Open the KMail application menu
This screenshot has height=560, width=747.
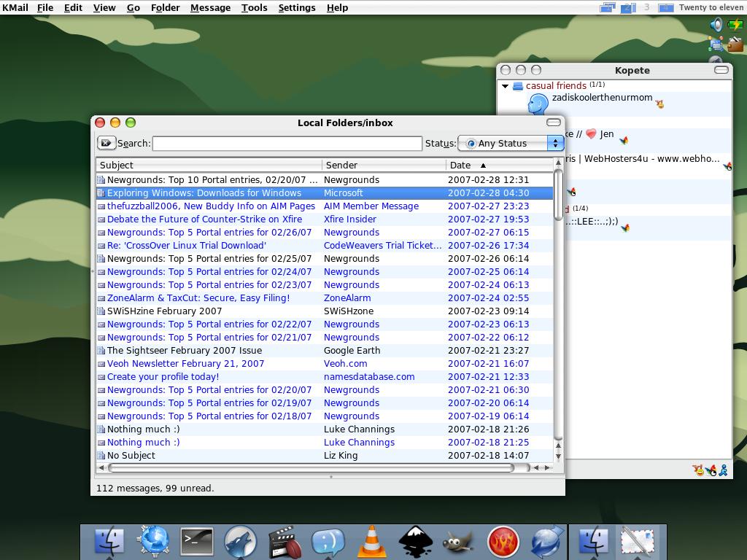coord(15,7)
